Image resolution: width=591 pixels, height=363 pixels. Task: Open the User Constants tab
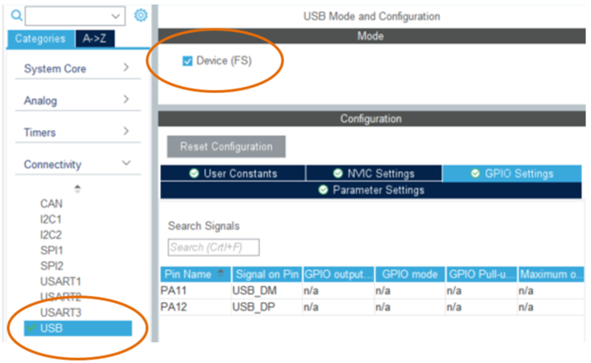click(x=233, y=173)
